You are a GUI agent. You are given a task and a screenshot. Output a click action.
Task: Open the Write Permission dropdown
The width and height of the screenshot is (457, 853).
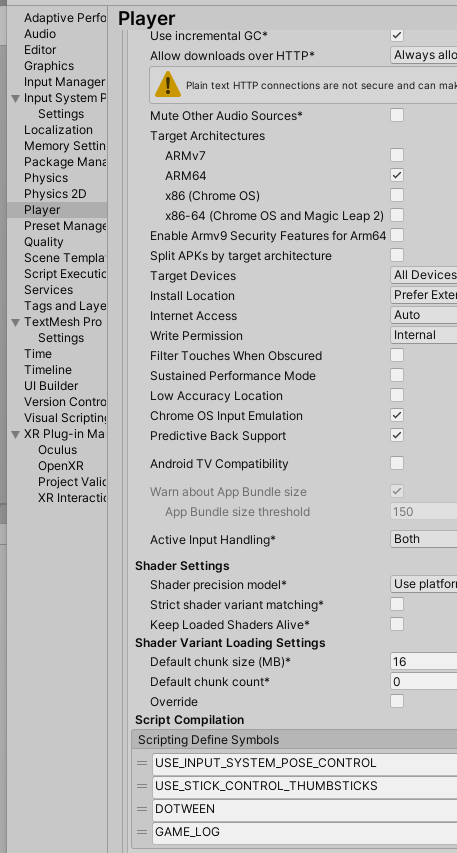424,335
